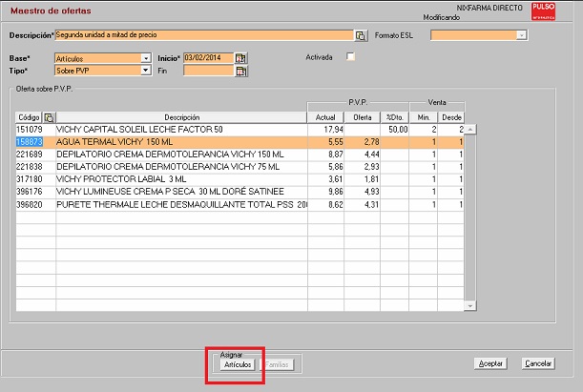The width and height of the screenshot is (583, 392).
Task: Select highlighted code cell 158873
Action: pos(29,142)
